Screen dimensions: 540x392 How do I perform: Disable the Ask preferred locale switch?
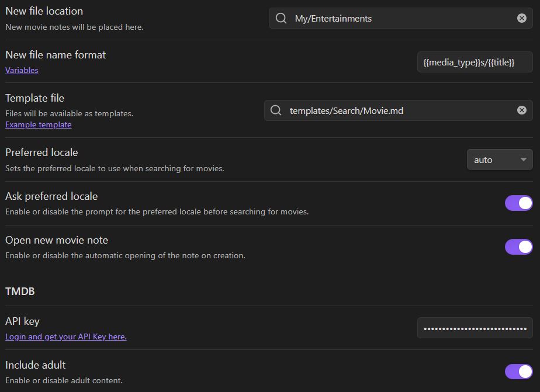tap(518, 203)
